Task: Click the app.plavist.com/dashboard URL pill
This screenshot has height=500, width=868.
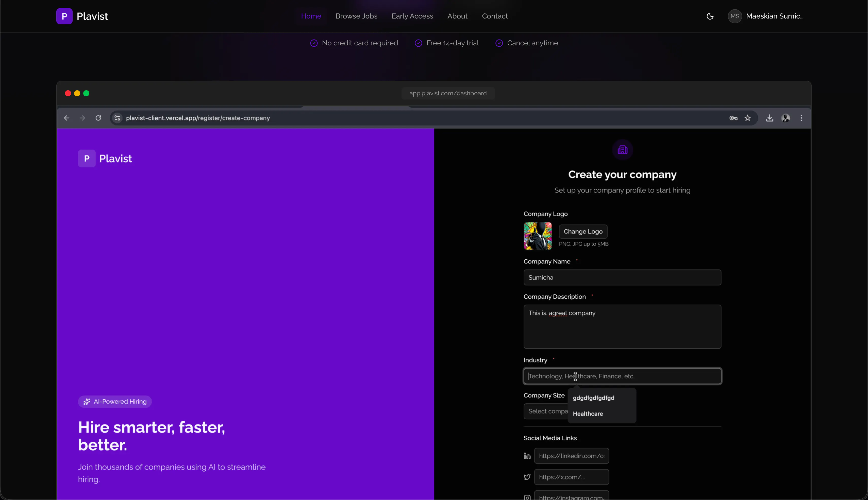Action: coord(448,93)
